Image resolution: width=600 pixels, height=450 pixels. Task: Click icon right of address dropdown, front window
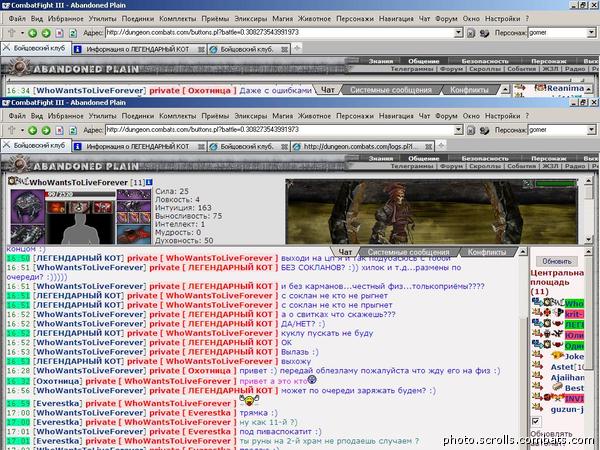(x=471, y=130)
